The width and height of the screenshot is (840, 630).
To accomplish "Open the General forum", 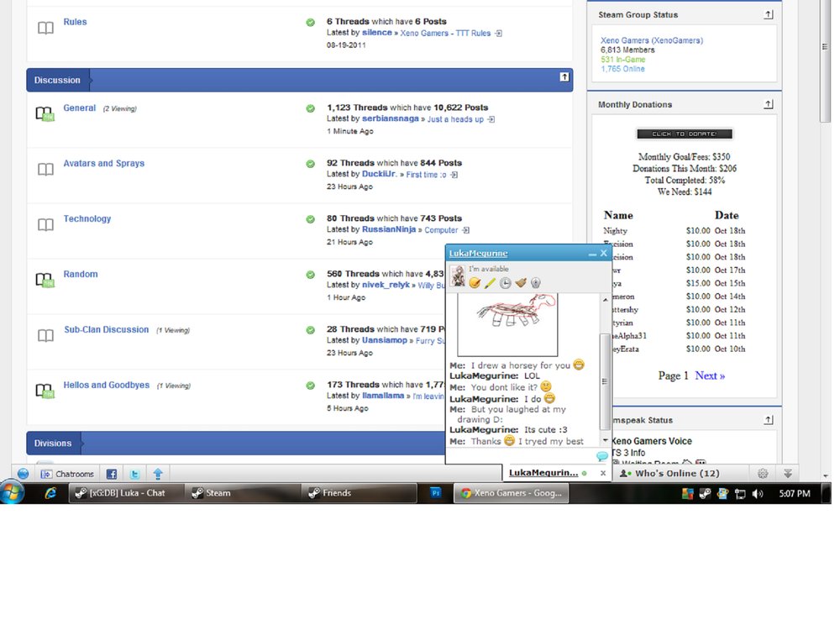I will 79,108.
